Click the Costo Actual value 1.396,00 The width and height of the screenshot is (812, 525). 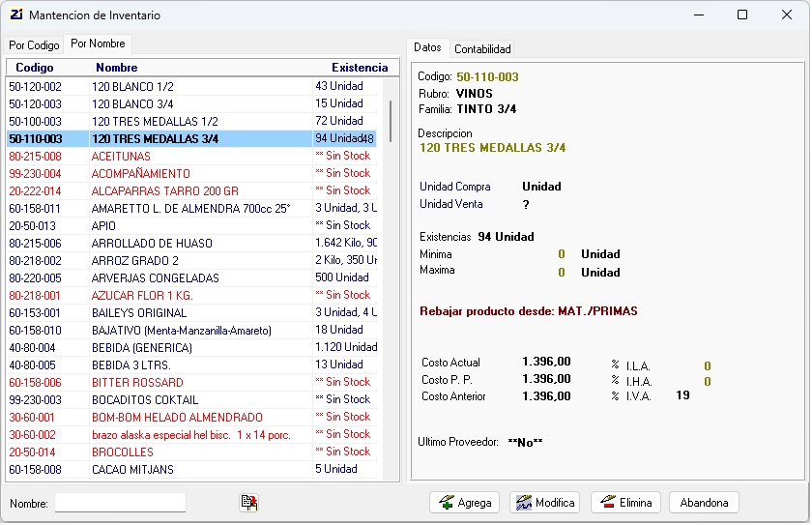(x=546, y=362)
